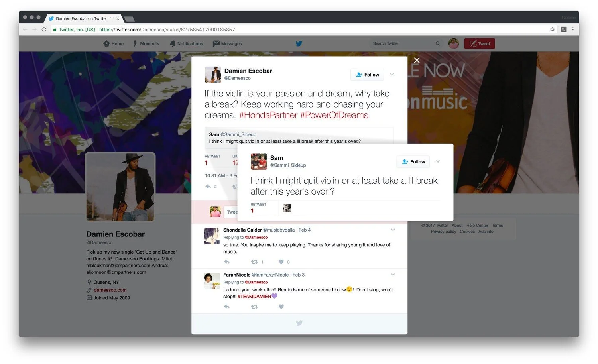
Task: Close the browser tab with its X
Action: [x=118, y=18]
